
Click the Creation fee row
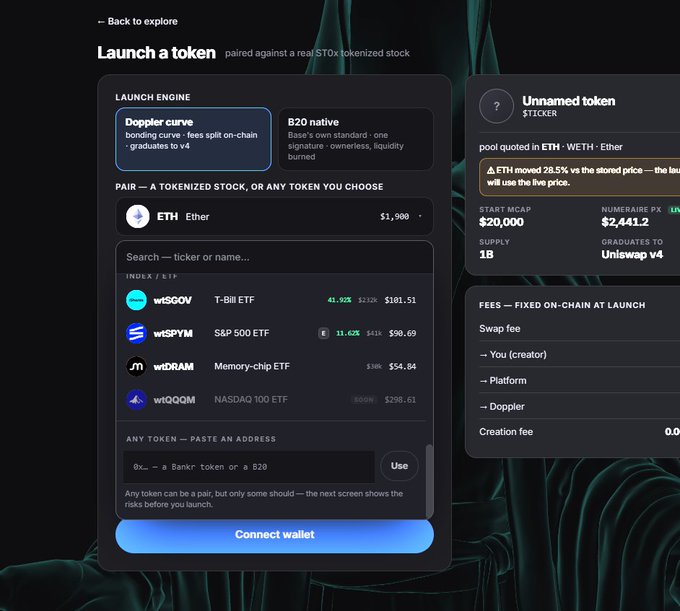click(x=579, y=431)
